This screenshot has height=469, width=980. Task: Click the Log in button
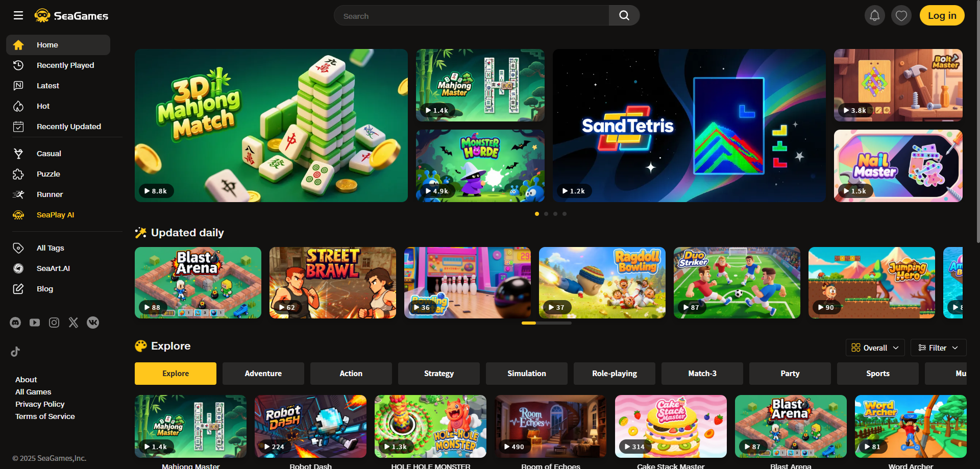pos(942,15)
